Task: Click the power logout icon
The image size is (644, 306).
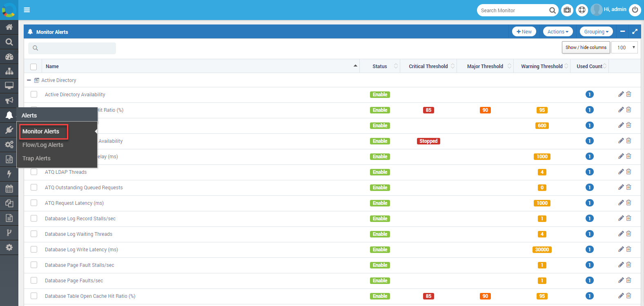Action: point(635,10)
